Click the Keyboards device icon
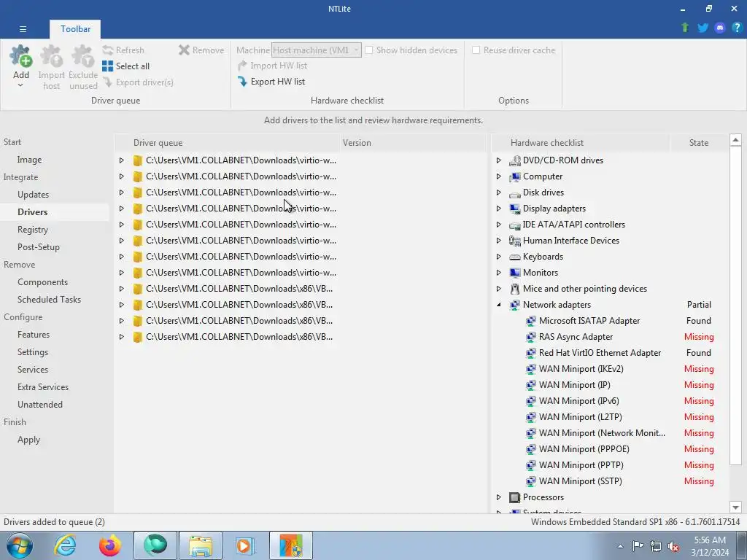This screenshot has height=560, width=747. coord(514,257)
